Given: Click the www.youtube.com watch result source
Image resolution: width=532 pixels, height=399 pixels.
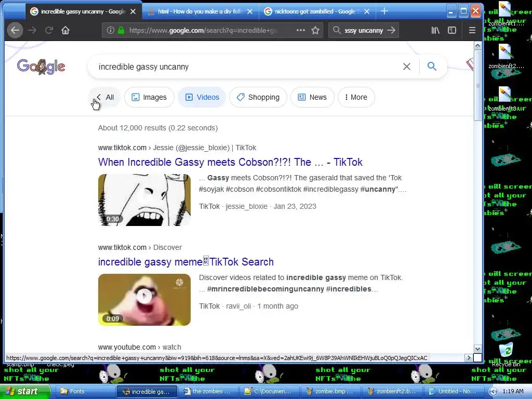Looking at the screenshot, I should (139, 347).
